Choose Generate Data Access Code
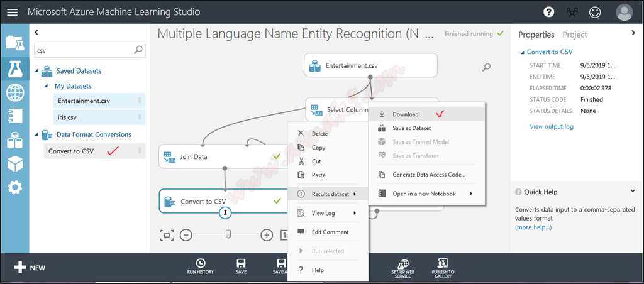The image size is (644, 284). click(427, 175)
